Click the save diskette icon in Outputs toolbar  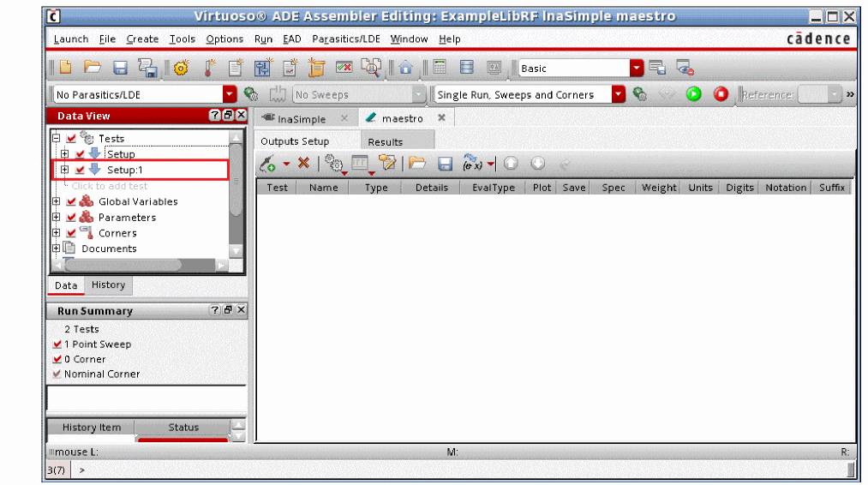pos(445,164)
